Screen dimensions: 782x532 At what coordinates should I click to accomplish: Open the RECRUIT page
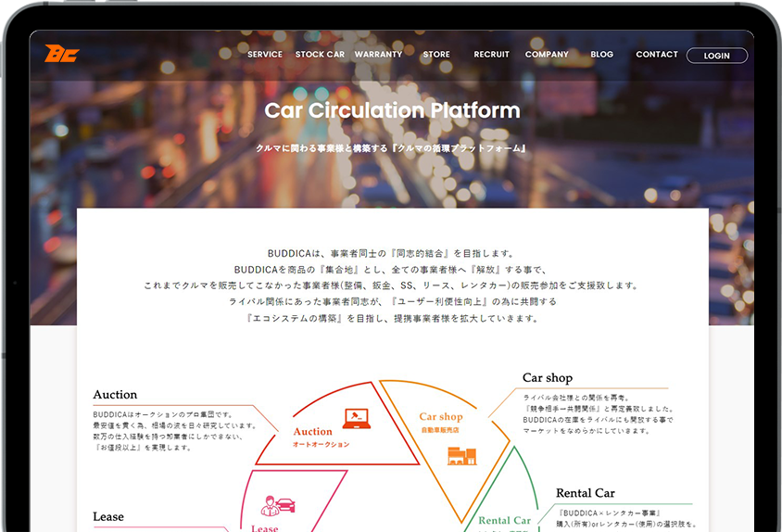(491, 55)
